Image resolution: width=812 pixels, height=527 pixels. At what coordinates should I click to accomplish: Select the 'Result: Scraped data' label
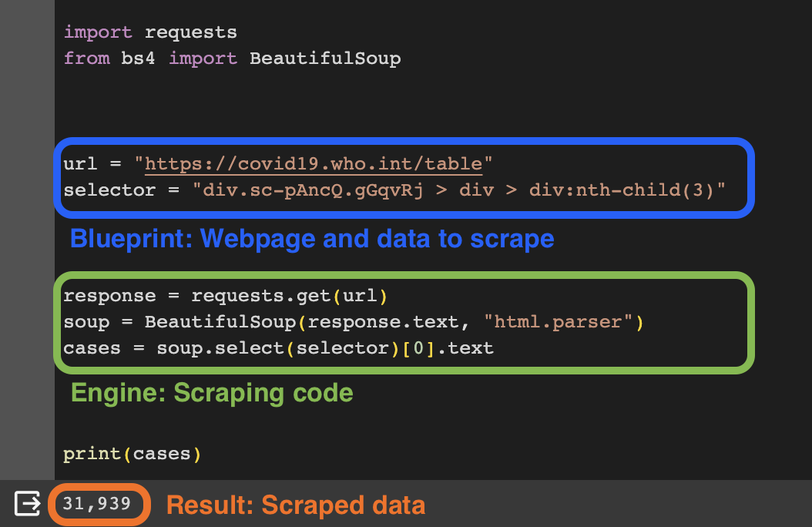296,505
